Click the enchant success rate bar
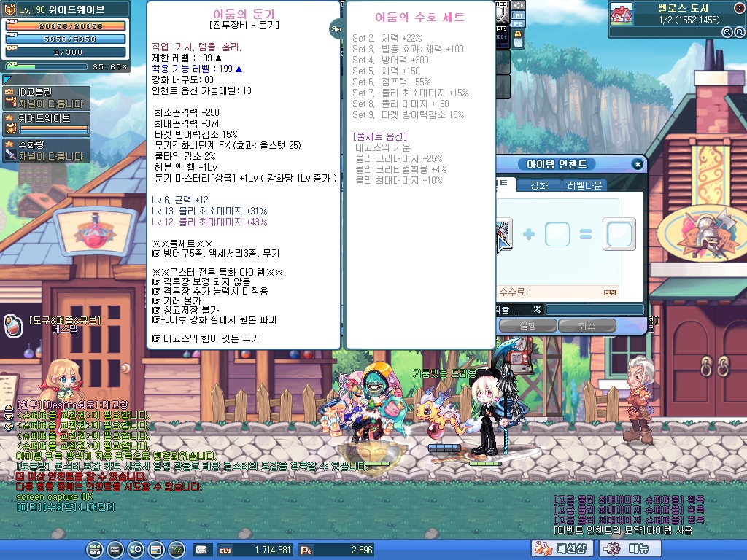 pyautogui.click(x=594, y=309)
